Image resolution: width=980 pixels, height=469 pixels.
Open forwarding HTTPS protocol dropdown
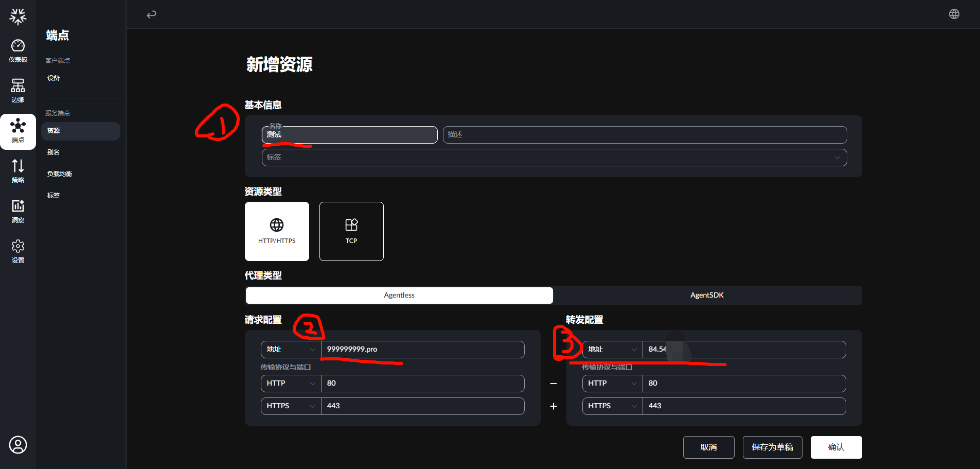(613, 406)
